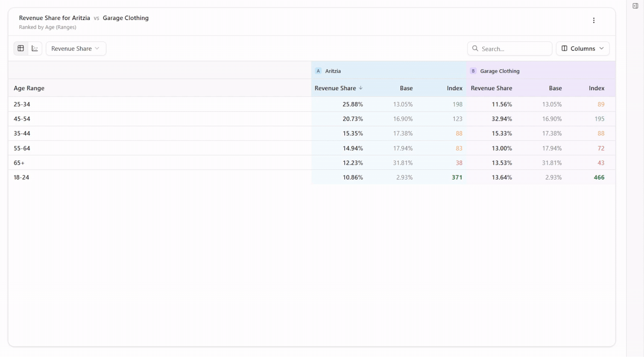Click Garage Clothing index value 89
Screen dimensions: 644x357
click(x=601, y=104)
